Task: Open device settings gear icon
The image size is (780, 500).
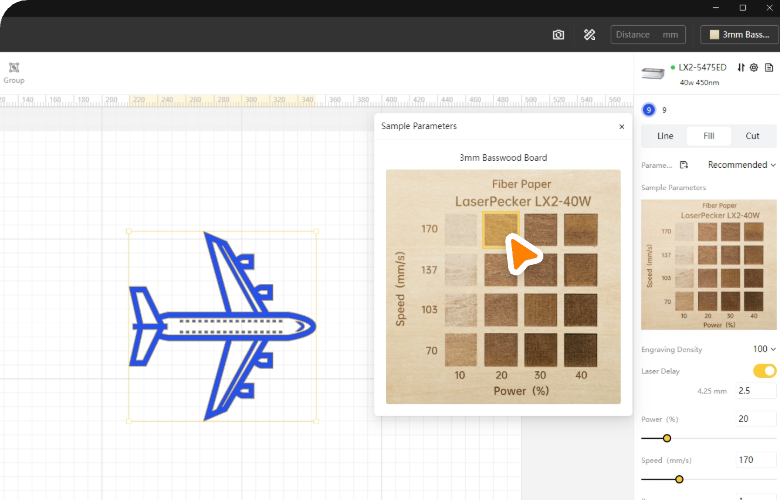Action: [x=754, y=68]
